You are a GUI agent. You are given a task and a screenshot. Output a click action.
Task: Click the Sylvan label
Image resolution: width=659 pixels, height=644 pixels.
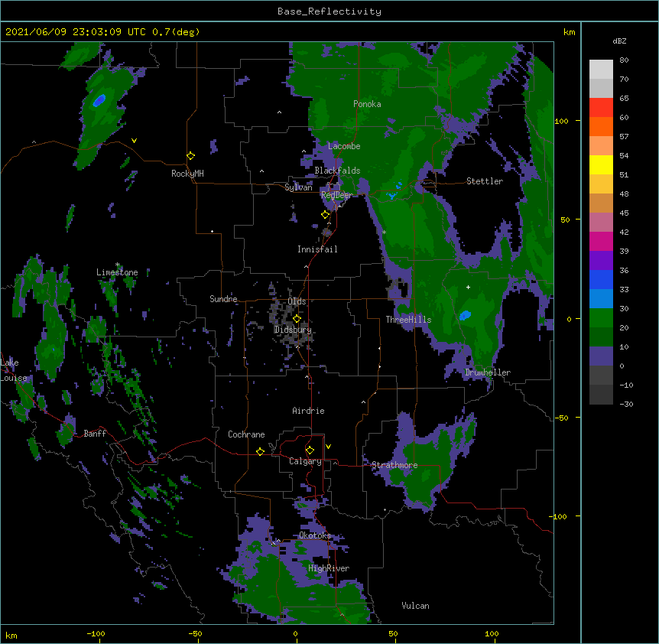pos(298,187)
